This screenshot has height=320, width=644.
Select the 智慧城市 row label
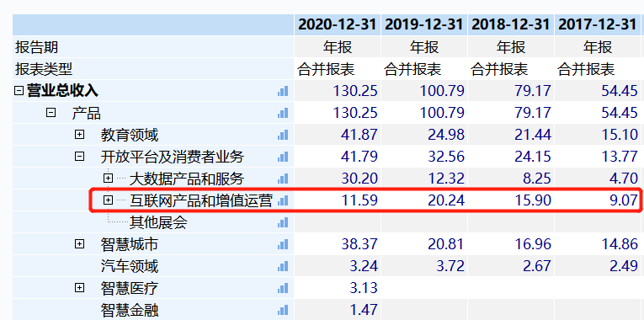pos(130,244)
